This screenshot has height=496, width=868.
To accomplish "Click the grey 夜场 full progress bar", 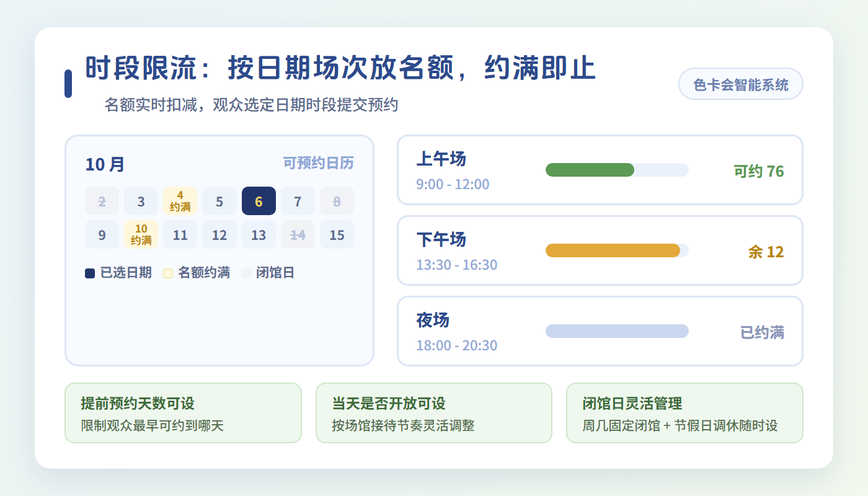I will [617, 331].
